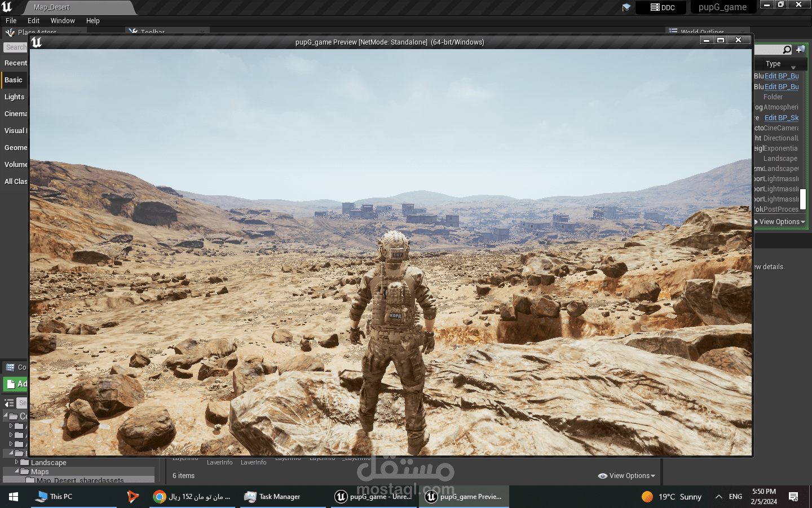Select the Basic category in Place Actors
Image resolution: width=812 pixels, height=508 pixels.
(x=14, y=80)
